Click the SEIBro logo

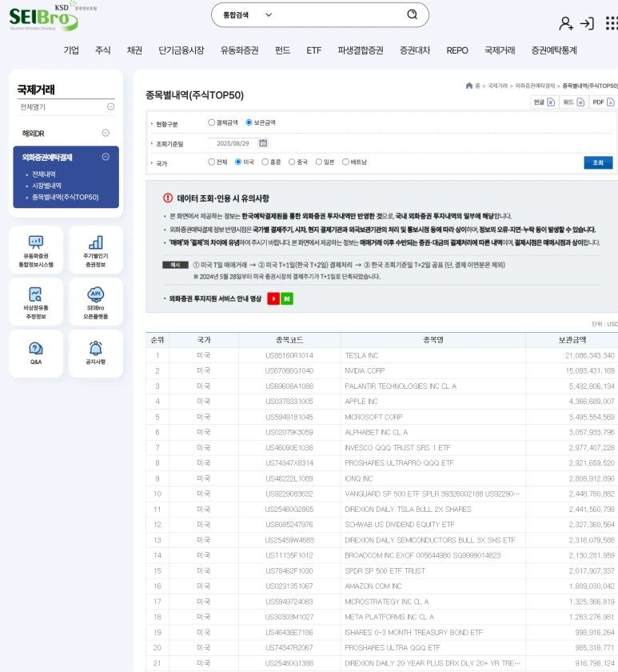[44, 18]
